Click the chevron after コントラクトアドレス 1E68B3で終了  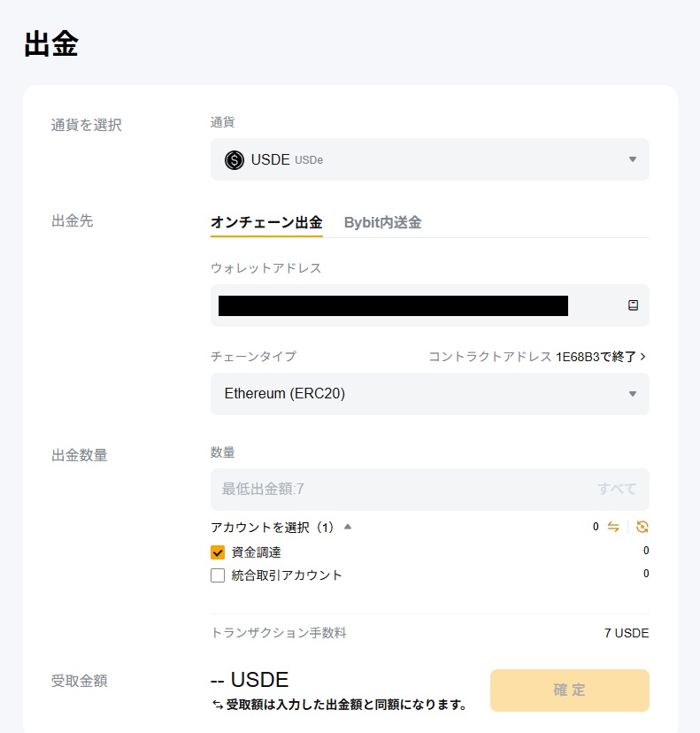(x=642, y=357)
